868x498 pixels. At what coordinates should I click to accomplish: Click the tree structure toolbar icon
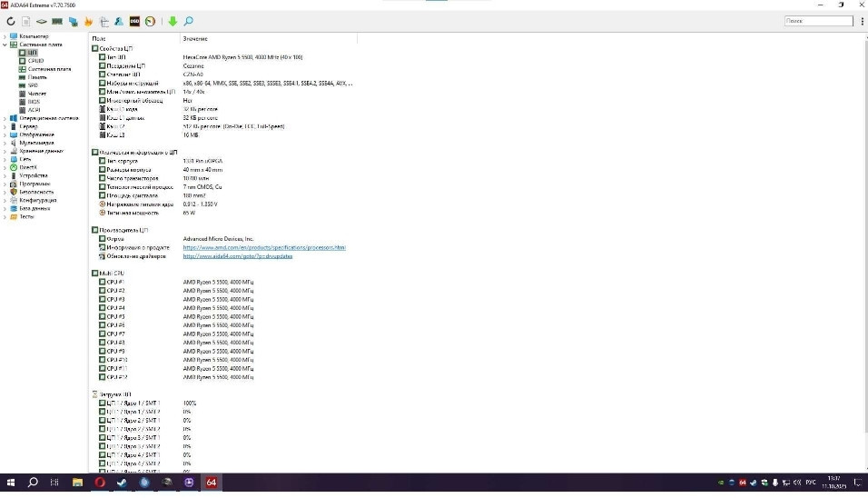tap(104, 21)
